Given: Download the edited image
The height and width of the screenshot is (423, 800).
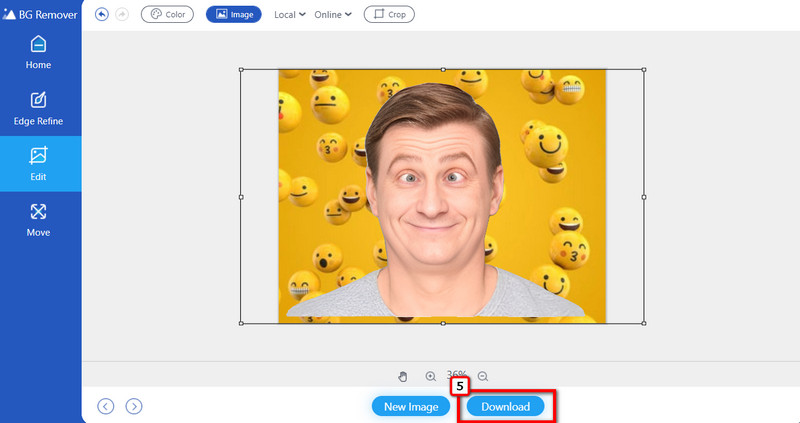Looking at the screenshot, I should pyautogui.click(x=506, y=407).
